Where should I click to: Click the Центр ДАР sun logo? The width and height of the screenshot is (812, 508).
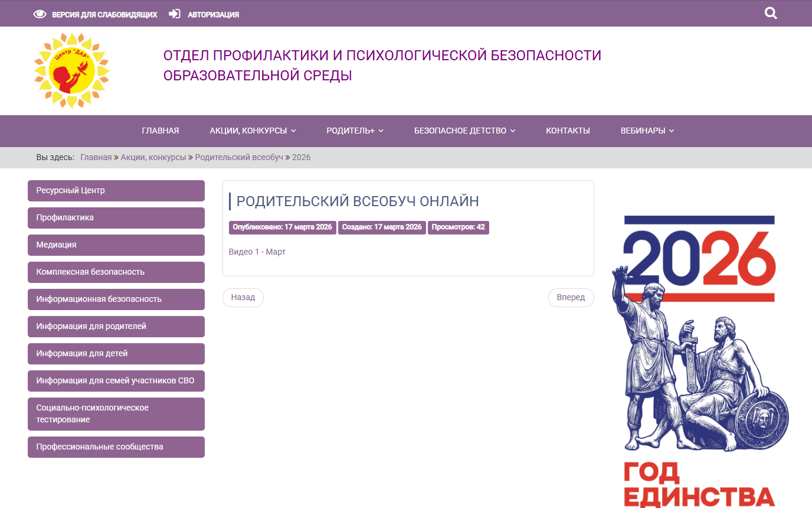pos(72,71)
